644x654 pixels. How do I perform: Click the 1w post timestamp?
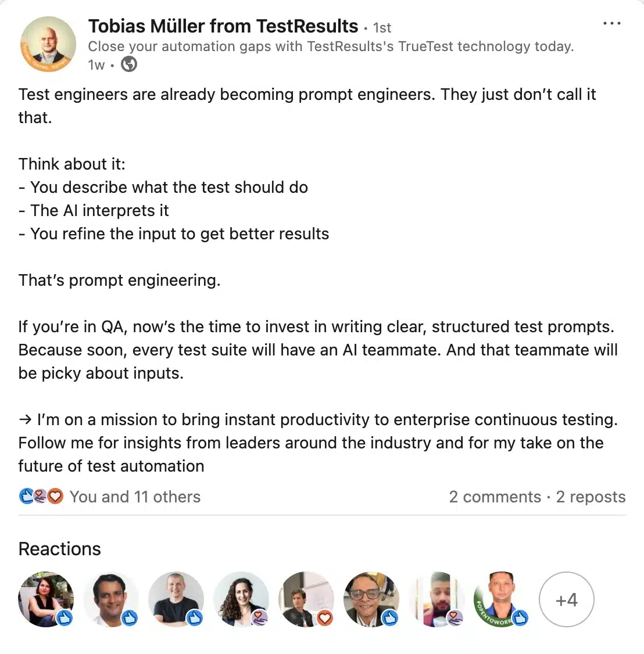(x=95, y=64)
